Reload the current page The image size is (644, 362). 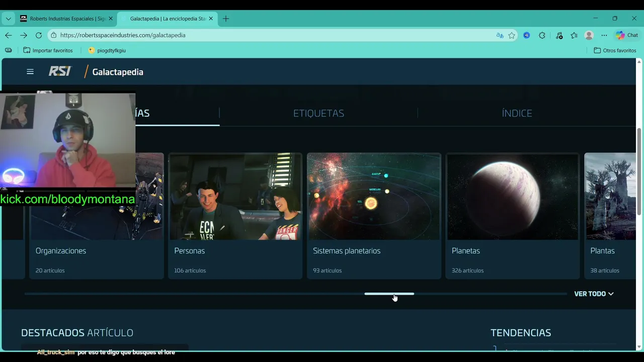click(38, 35)
